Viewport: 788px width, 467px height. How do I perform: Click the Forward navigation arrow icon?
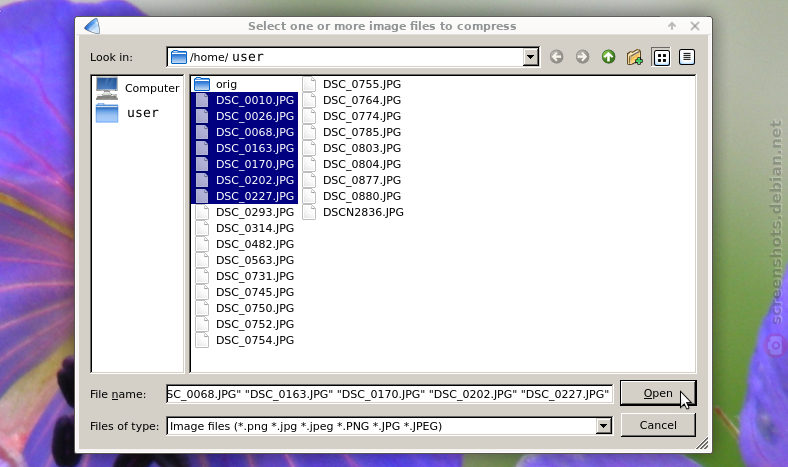(582, 57)
